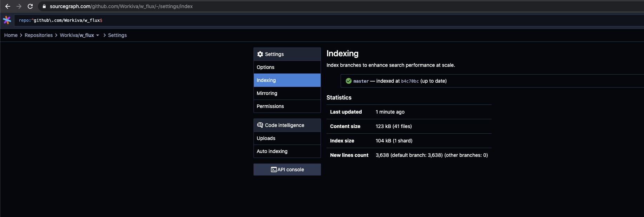Click the gear icon next to Settings
Viewport: 644px width, 217px height.
tap(260, 54)
